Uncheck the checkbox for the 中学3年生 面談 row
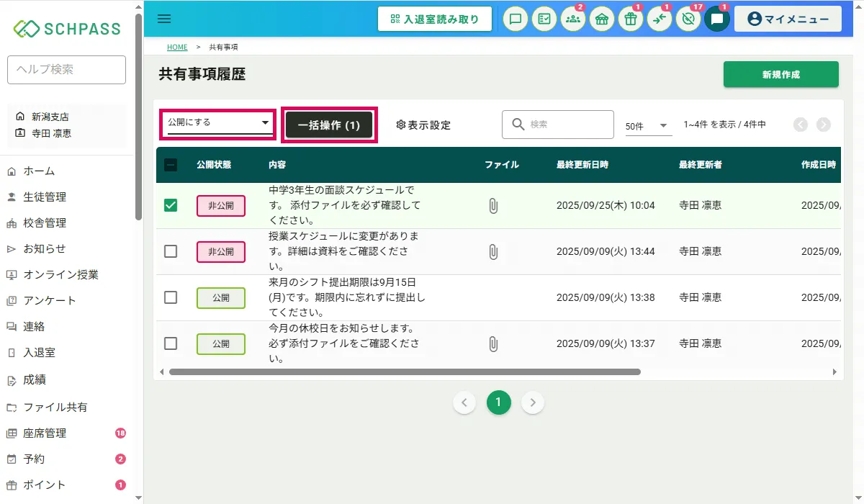Viewport: 864px width, 504px height. point(171,206)
